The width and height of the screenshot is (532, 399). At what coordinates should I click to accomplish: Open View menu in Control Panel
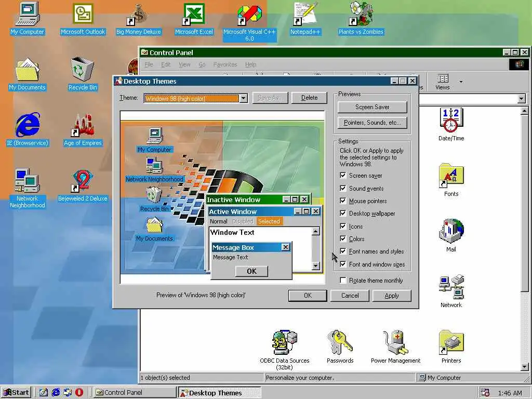[184, 64]
